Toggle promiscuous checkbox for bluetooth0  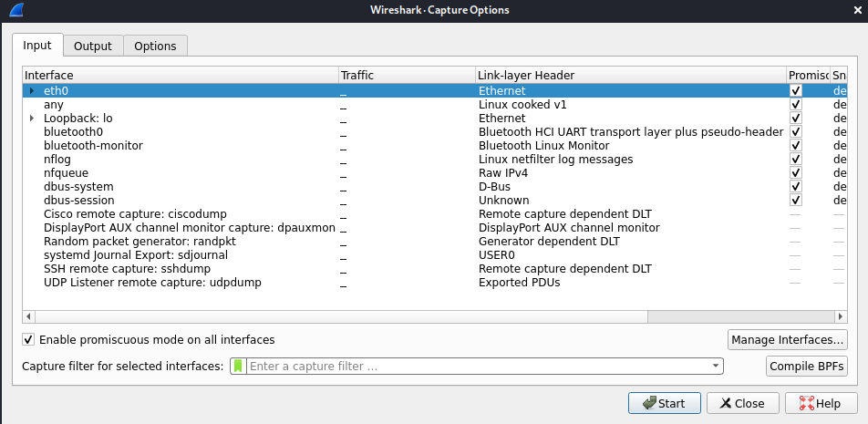point(795,131)
